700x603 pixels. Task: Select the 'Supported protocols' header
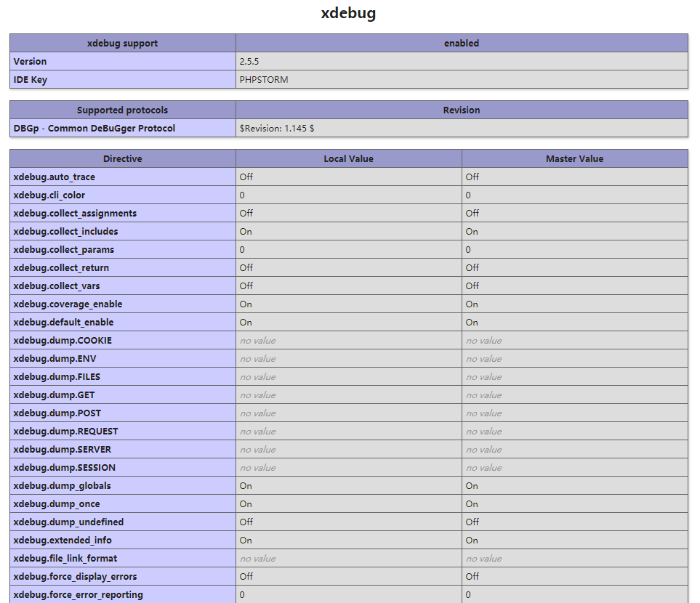(x=123, y=110)
